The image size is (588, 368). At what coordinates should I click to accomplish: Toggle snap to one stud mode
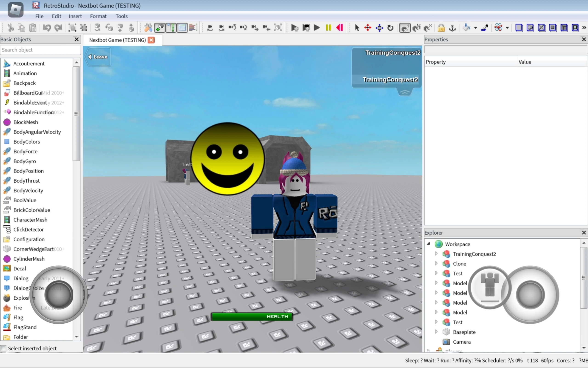coord(404,28)
